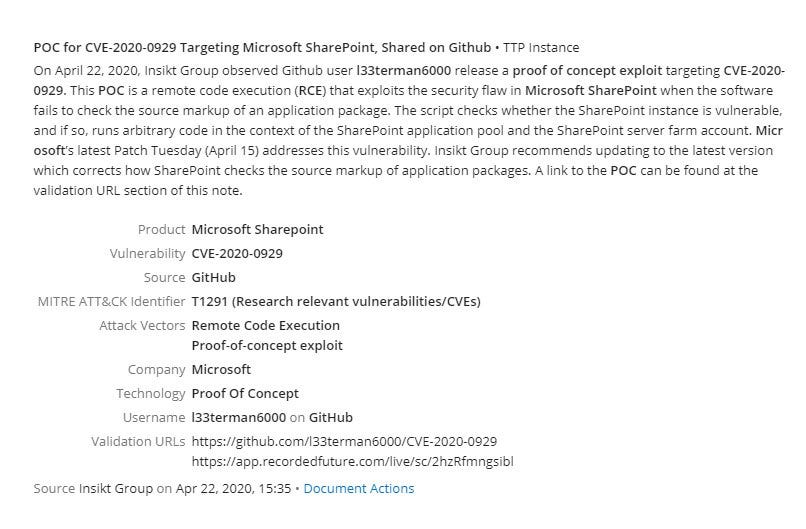Screen dimensions: 806x529
Task: Click the GitHub CVE-2020-0929 validation URL
Action: click(x=344, y=442)
